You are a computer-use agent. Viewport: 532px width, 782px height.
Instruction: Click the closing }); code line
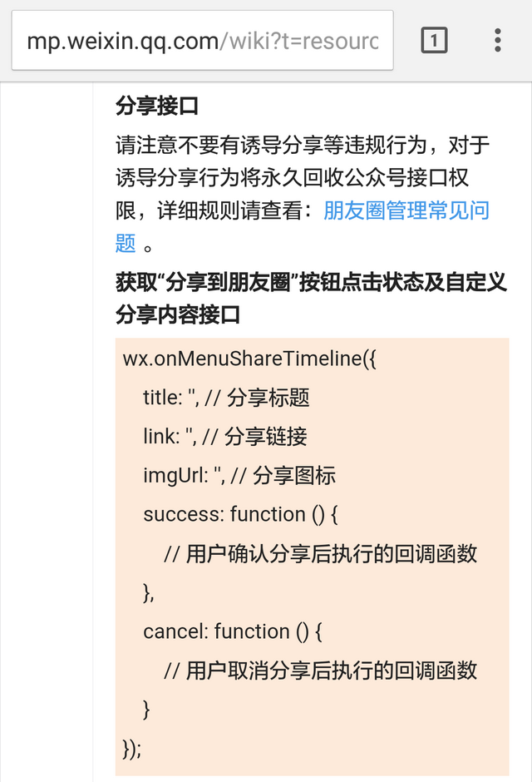[132, 748]
